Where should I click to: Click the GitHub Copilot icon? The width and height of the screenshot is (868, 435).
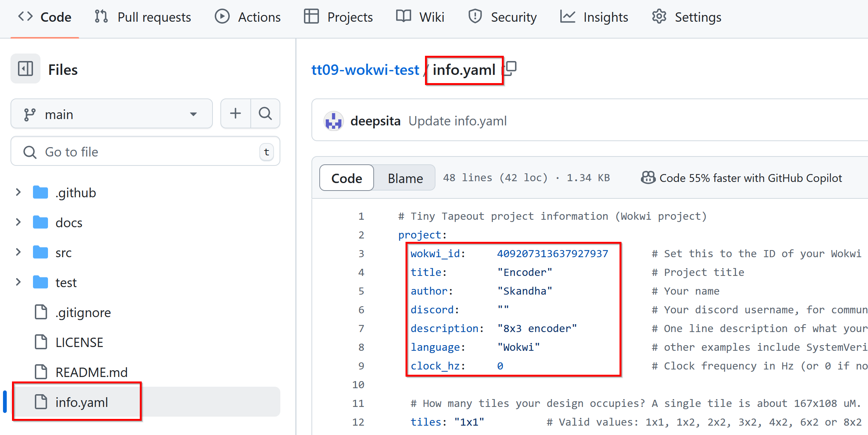click(x=648, y=178)
